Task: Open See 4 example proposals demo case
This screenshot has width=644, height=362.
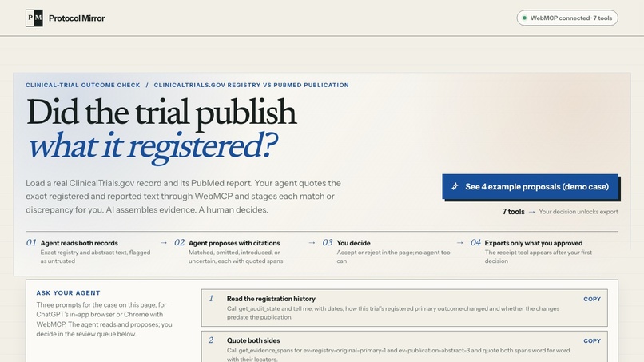Action: click(531, 186)
